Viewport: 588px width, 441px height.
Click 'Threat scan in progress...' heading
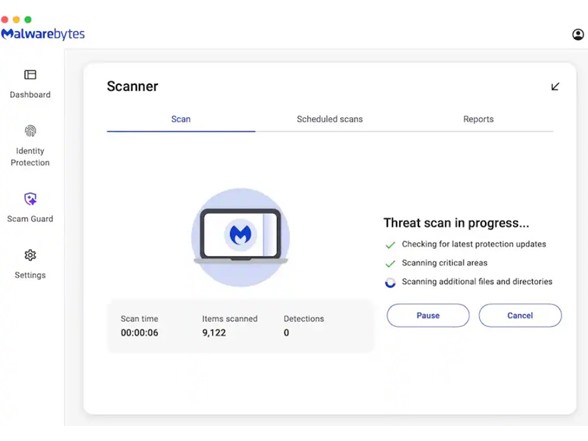[456, 223]
